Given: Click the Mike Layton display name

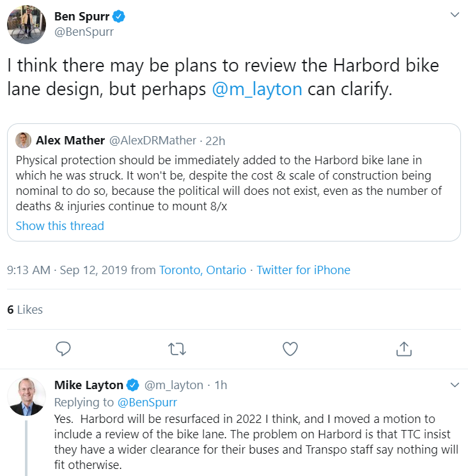Looking at the screenshot, I should [88, 385].
